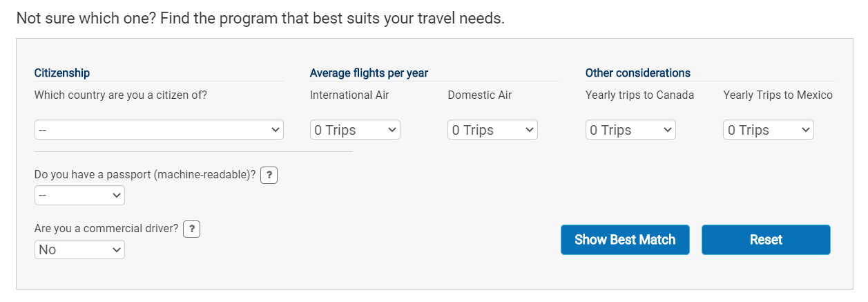Screen dimensions: 868x302
Task: Click the Citizenship section heading
Action: [62, 73]
